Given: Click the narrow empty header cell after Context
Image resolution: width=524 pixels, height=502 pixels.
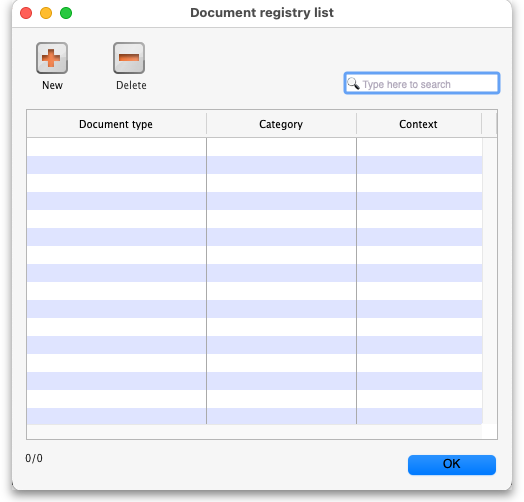Looking at the screenshot, I should coord(489,124).
